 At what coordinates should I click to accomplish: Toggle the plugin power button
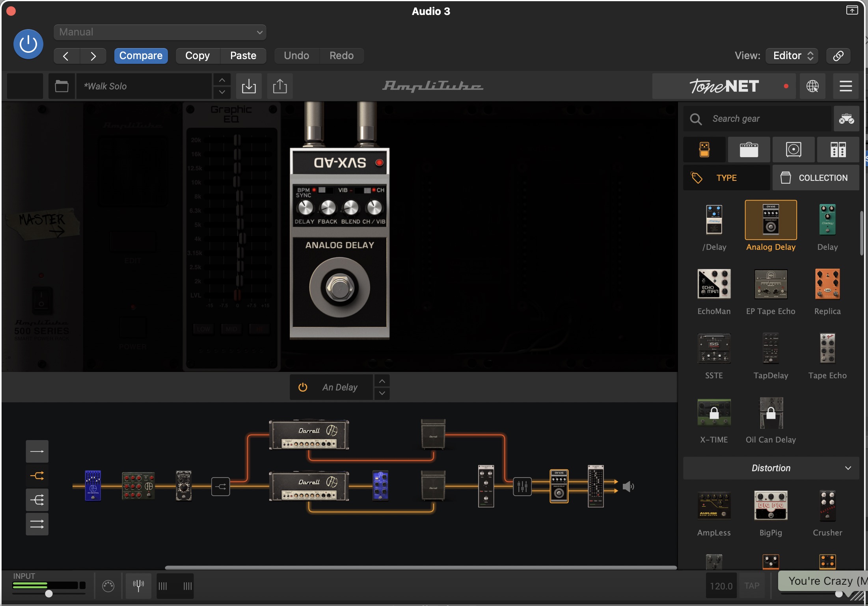pos(28,44)
